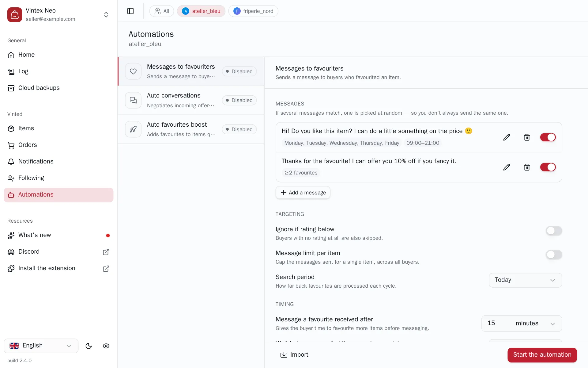Click the heart icon for Messages to favouriters
The width and height of the screenshot is (588, 368).
133,71
